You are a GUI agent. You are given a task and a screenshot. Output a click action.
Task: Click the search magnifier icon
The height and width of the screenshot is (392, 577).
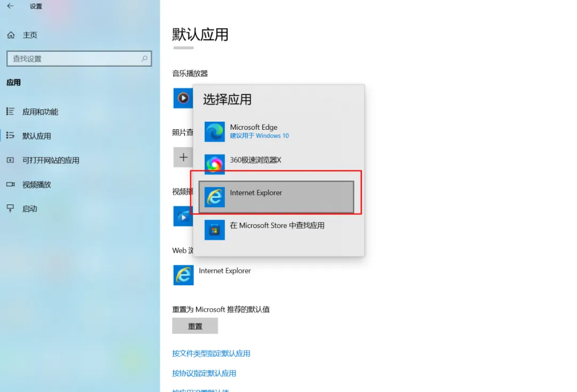click(x=144, y=58)
